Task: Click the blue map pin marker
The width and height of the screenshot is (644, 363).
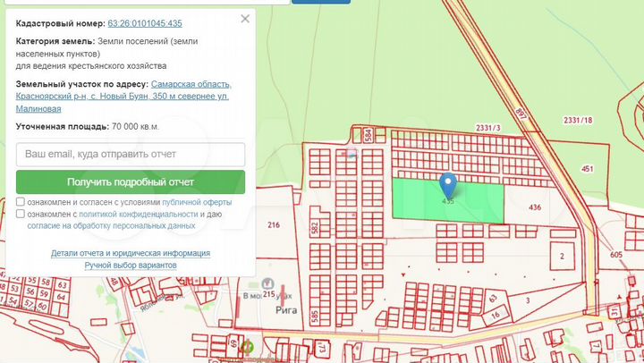Action: pyautogui.click(x=449, y=185)
